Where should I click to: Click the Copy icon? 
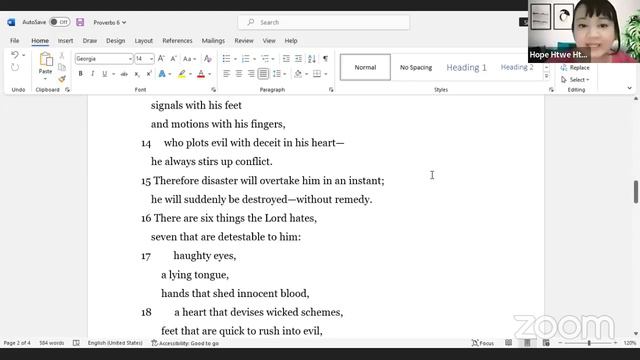tap(62, 67)
